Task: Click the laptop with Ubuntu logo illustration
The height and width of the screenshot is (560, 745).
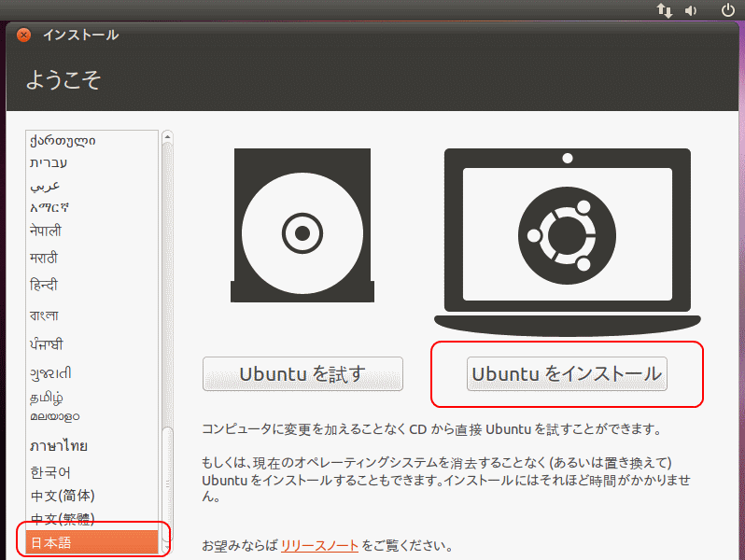Action: (x=568, y=243)
